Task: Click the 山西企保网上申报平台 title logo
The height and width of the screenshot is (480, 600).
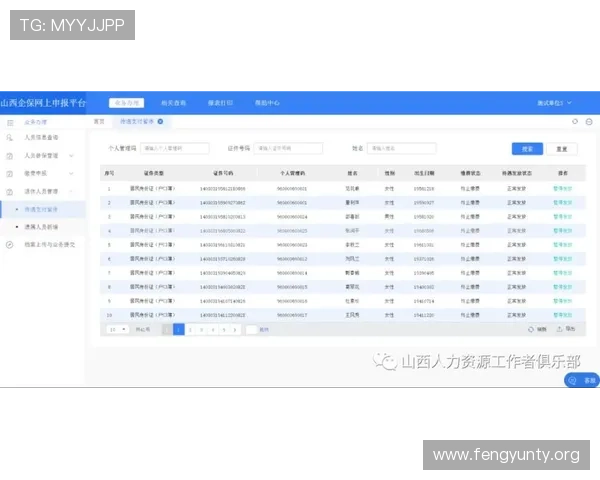Action: tap(43, 103)
